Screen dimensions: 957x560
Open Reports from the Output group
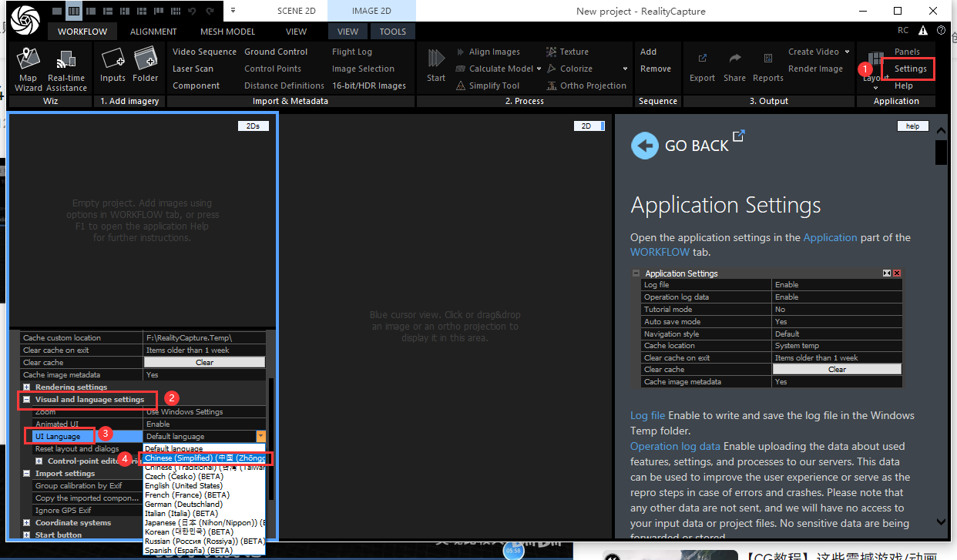tap(767, 67)
